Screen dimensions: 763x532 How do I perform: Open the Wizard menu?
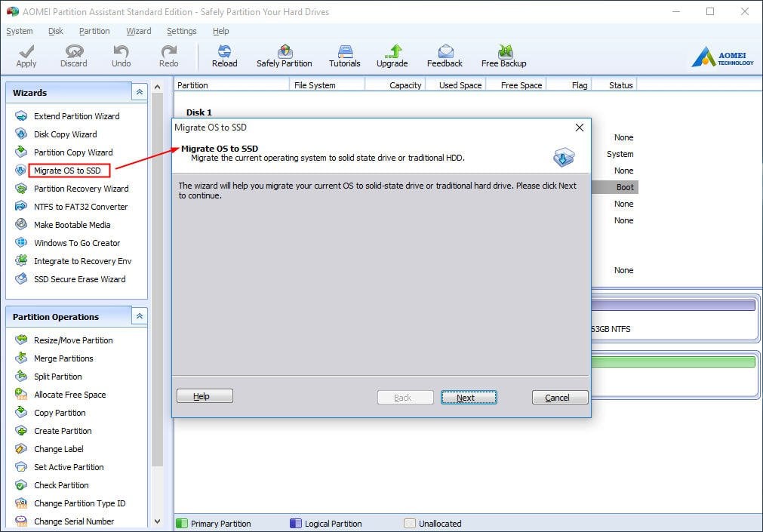[x=139, y=31]
